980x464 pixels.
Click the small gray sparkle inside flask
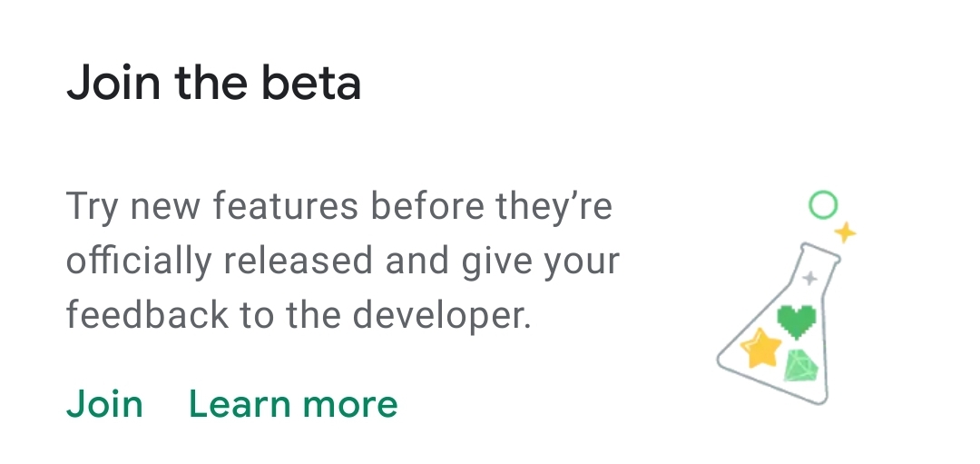[x=810, y=278]
